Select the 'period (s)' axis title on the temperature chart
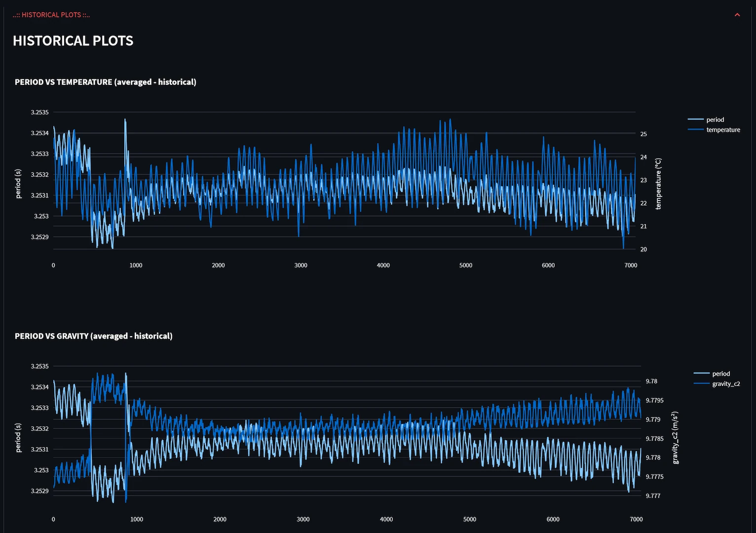Screen dimensions: 756x533 tap(18, 184)
